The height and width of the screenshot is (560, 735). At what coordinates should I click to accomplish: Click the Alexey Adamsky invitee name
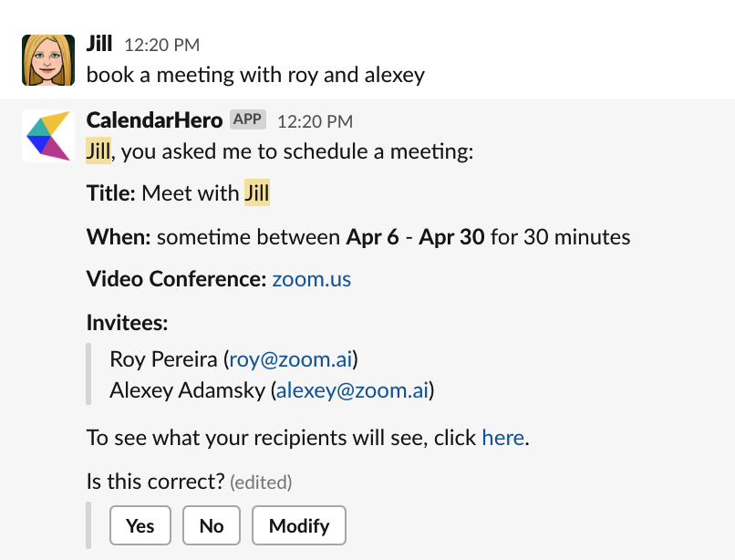(x=188, y=390)
